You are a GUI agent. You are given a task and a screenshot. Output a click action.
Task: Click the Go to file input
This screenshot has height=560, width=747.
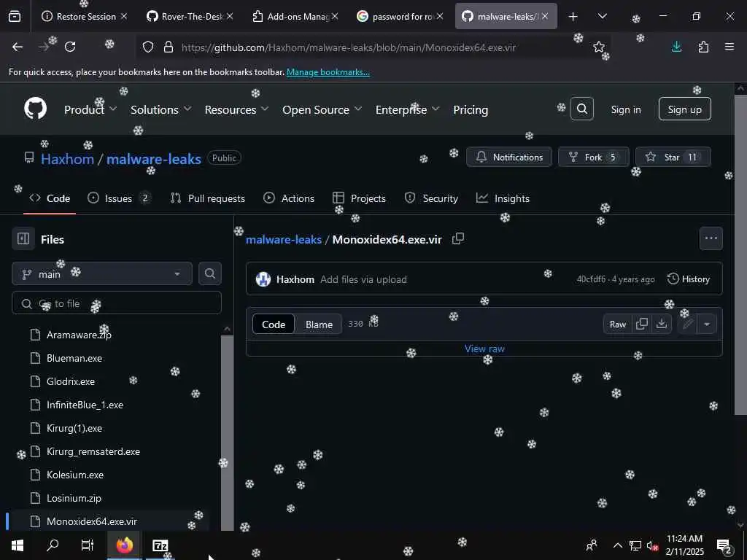click(117, 303)
